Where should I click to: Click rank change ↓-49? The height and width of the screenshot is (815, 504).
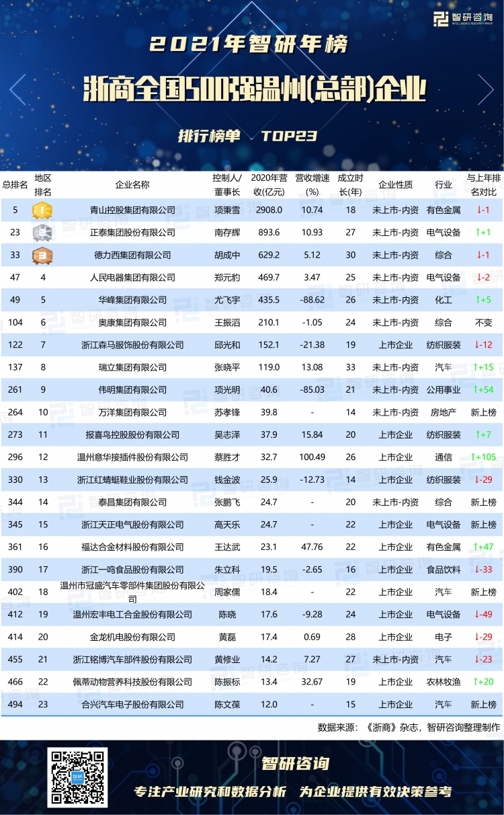[x=484, y=615]
